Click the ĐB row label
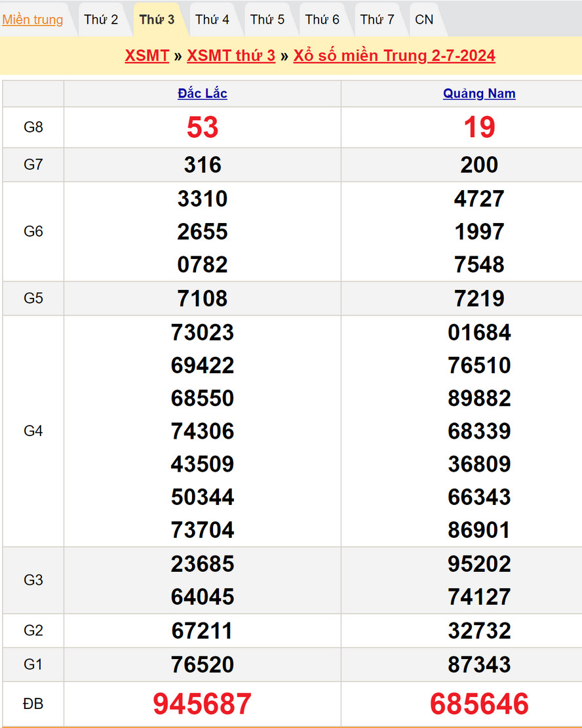The width and height of the screenshot is (582, 728). pos(33,704)
